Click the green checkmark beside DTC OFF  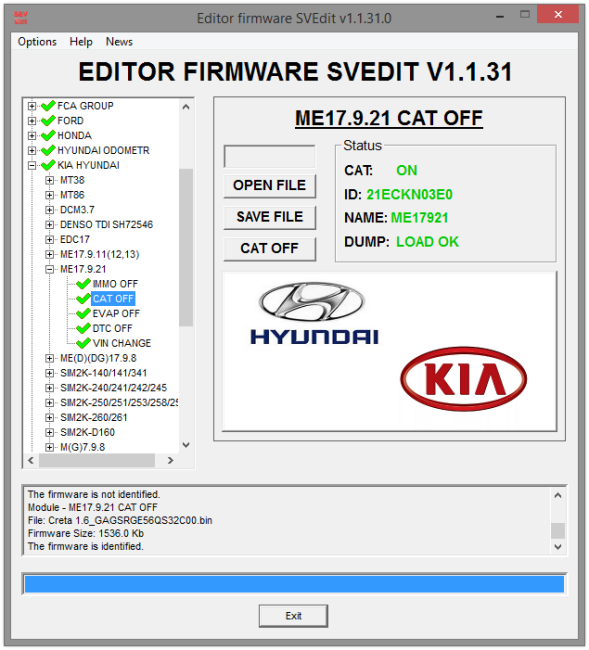click(x=83, y=328)
